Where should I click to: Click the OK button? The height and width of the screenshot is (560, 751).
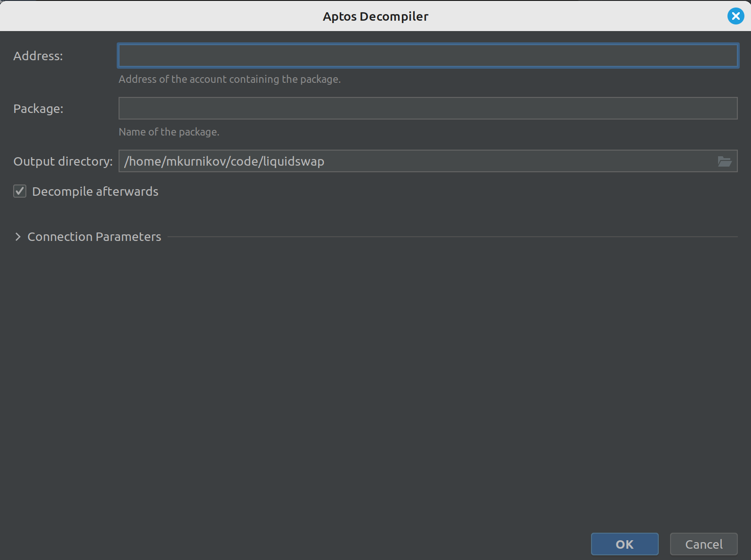[624, 544]
